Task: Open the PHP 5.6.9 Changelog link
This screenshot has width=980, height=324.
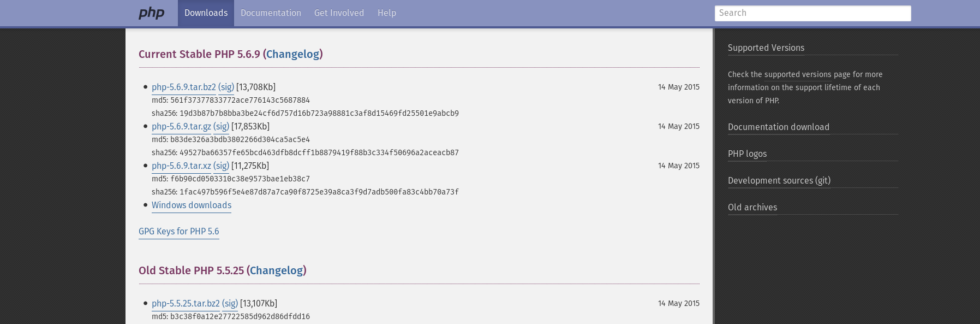Action: coord(292,54)
